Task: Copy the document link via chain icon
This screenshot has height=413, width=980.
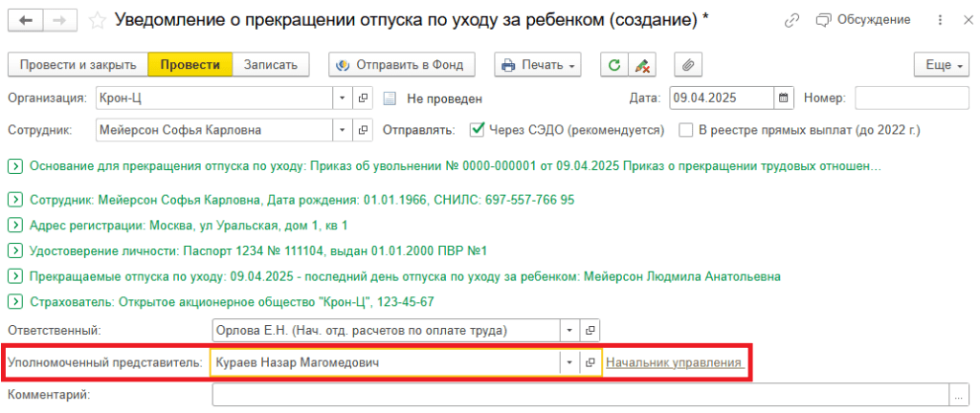Action: click(x=791, y=20)
